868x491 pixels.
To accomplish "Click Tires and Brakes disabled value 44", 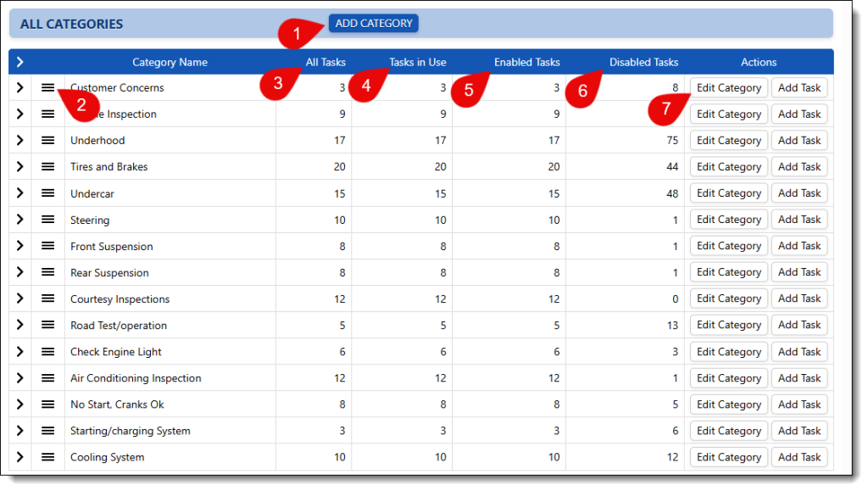I will point(672,166).
